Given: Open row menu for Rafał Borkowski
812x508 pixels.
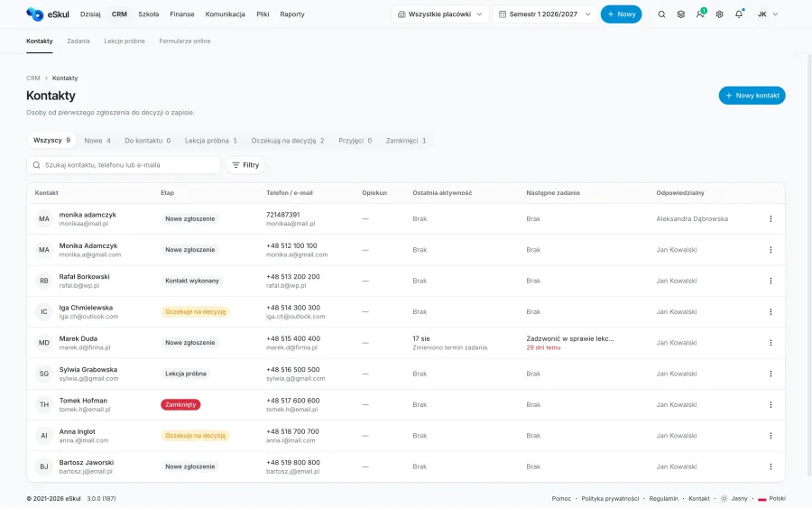Looking at the screenshot, I should 770,281.
